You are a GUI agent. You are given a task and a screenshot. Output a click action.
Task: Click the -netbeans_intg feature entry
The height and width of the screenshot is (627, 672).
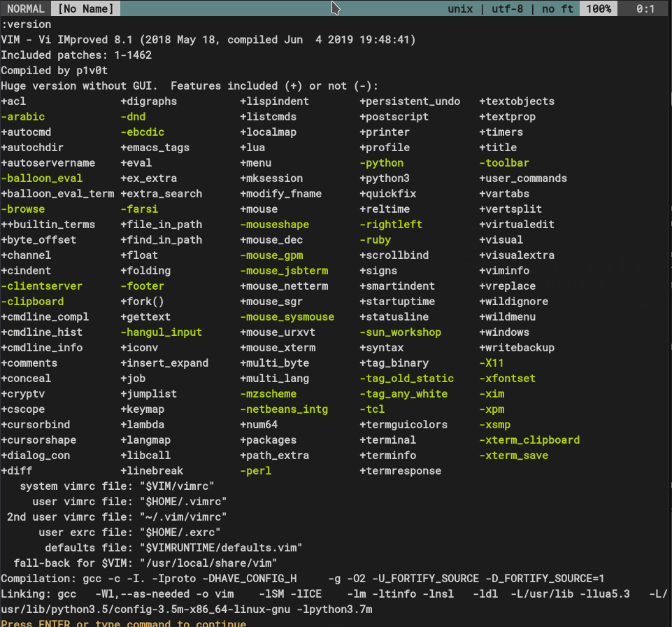click(x=284, y=409)
